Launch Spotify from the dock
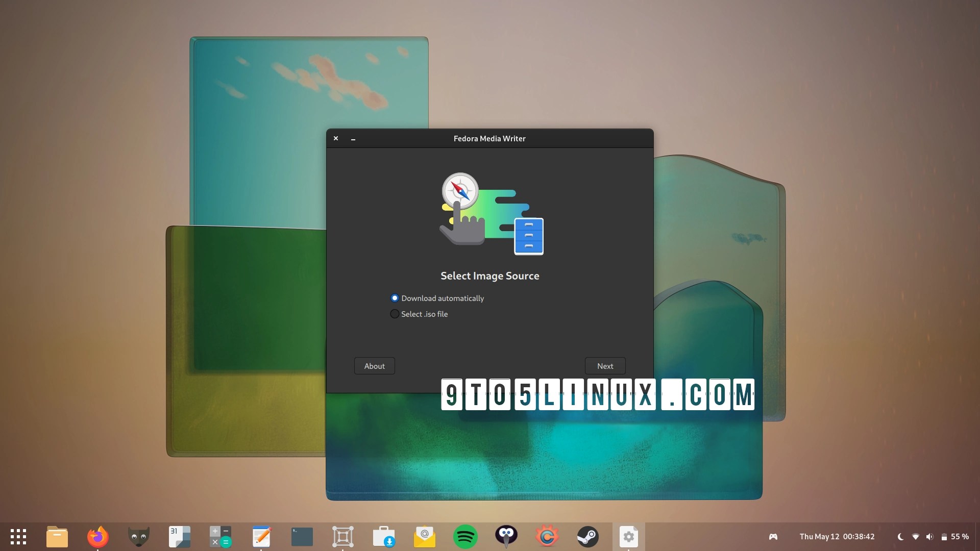Viewport: 980px width, 551px height. (x=465, y=537)
